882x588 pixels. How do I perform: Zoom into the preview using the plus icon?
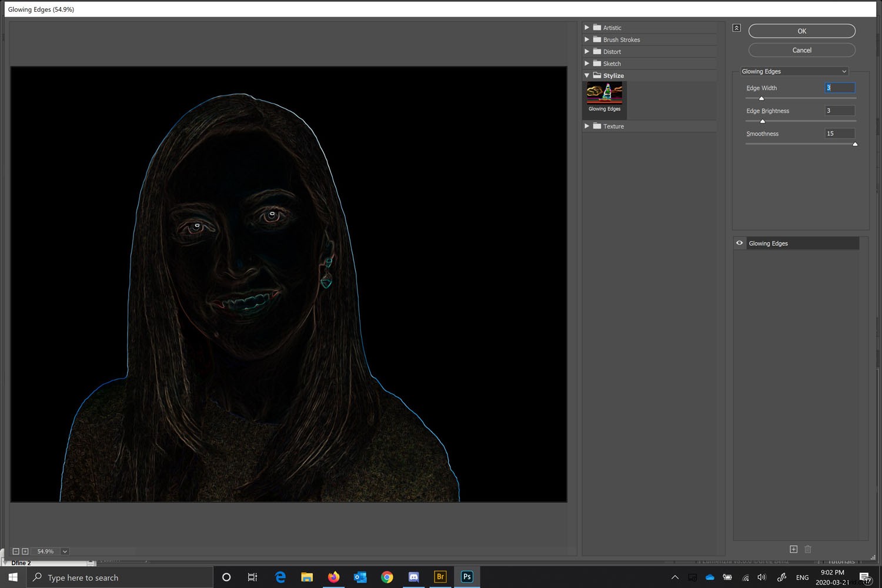[x=25, y=551]
